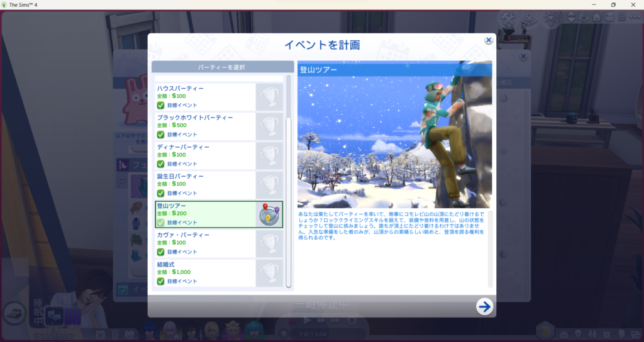Click the $1,000 wedding cost text

pos(181,272)
